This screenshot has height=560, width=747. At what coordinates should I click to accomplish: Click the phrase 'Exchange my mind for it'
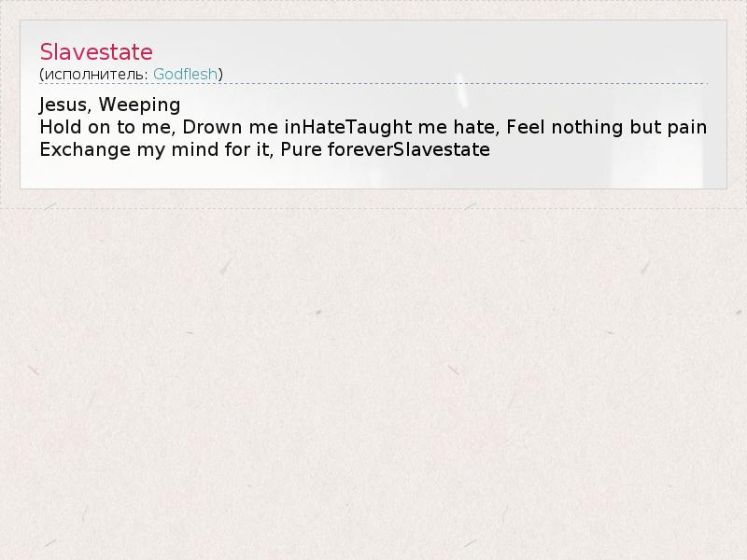[x=154, y=149]
